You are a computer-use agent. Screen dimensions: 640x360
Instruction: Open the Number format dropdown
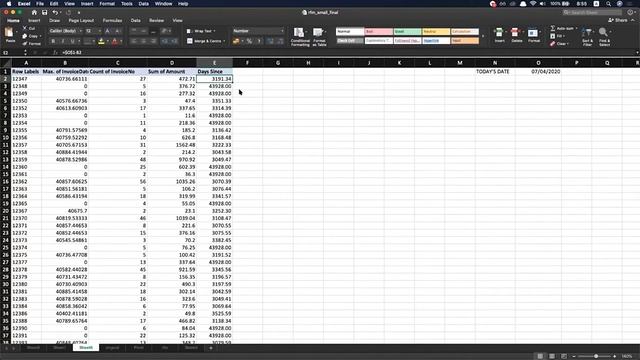282,31
